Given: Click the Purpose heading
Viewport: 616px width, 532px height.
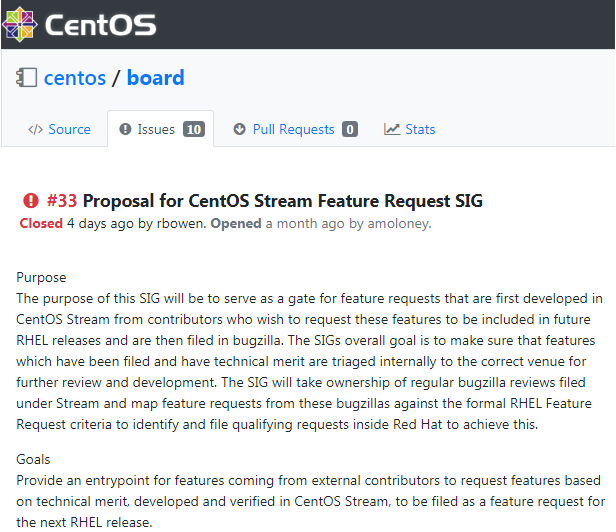Looking at the screenshot, I should [41, 277].
